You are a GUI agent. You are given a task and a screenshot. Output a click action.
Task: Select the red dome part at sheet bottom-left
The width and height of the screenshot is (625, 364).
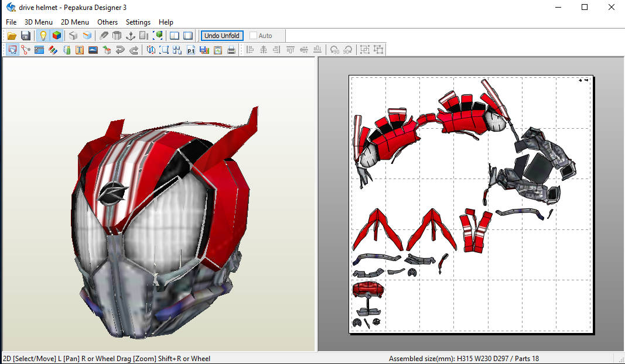point(368,290)
